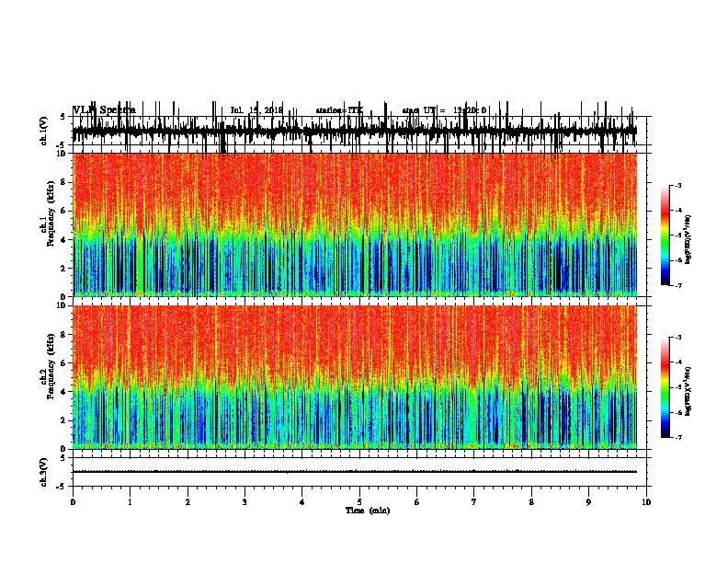Click the '10' tick on ch.1 frequency axis
Image resolution: width=728 pixels, height=563 pixels.
click(63, 154)
